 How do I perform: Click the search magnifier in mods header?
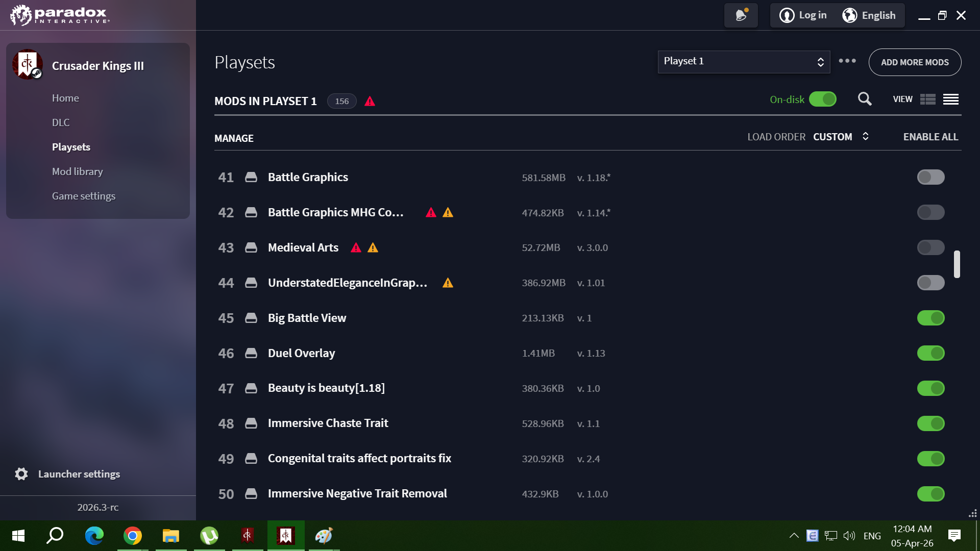pyautogui.click(x=865, y=99)
